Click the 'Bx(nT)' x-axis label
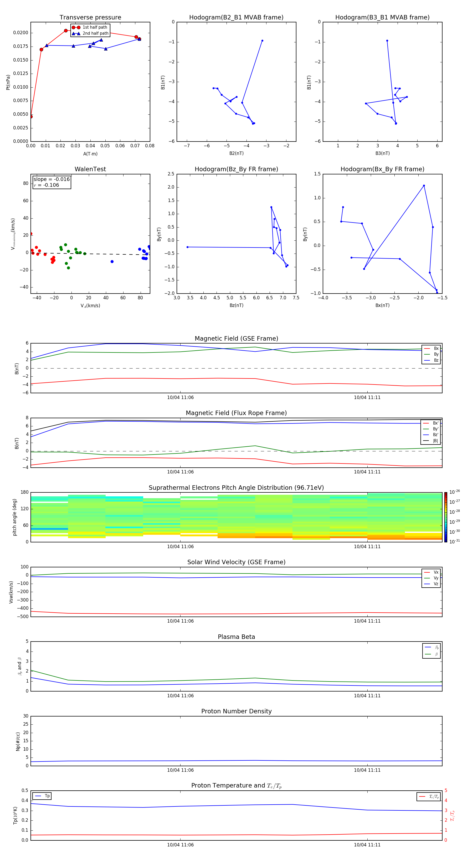 tap(382, 305)
